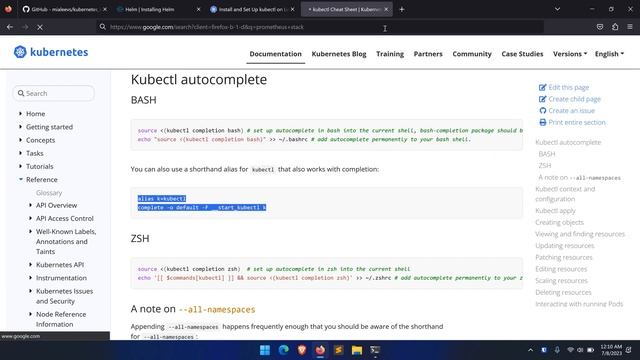Jump to Creating objects in contents
Screen dimensions: 640x360
click(x=559, y=222)
